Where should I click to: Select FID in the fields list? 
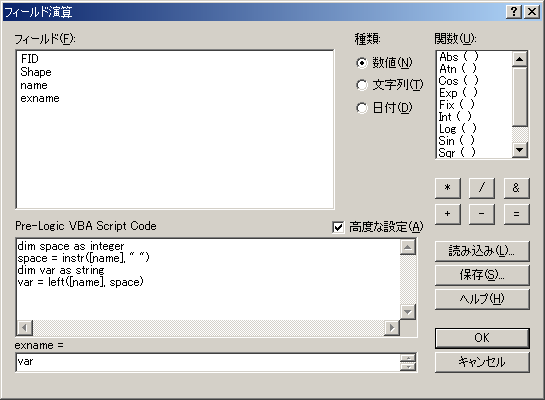(30, 59)
